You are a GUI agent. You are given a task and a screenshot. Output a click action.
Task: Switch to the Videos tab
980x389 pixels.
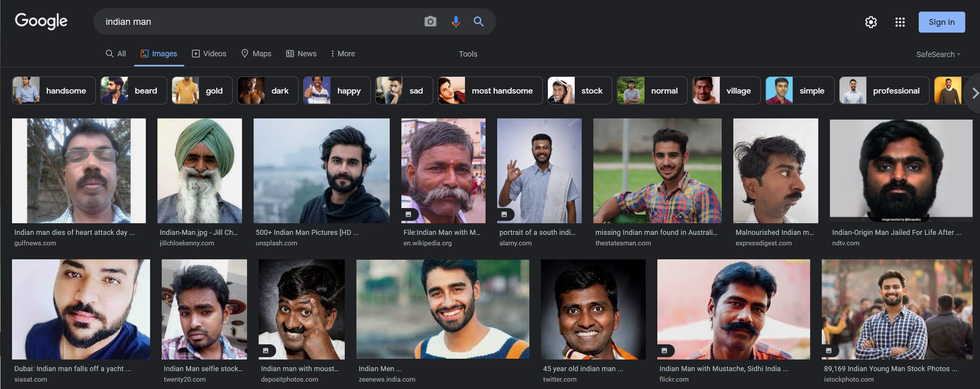pos(209,54)
